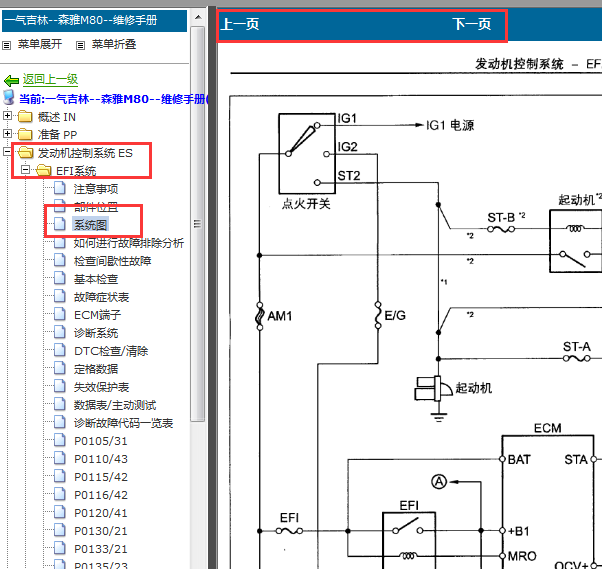Click the page icon next to P0120/41

click(60, 513)
